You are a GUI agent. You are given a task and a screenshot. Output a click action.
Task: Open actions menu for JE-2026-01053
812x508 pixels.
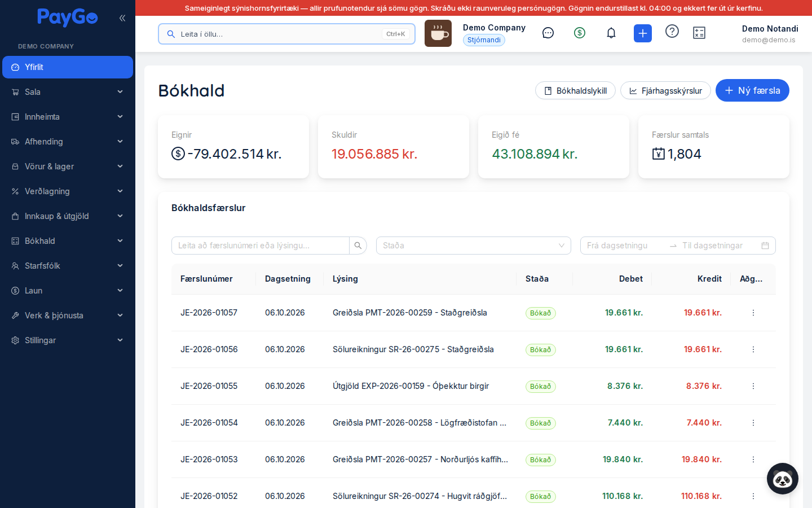[x=753, y=459]
